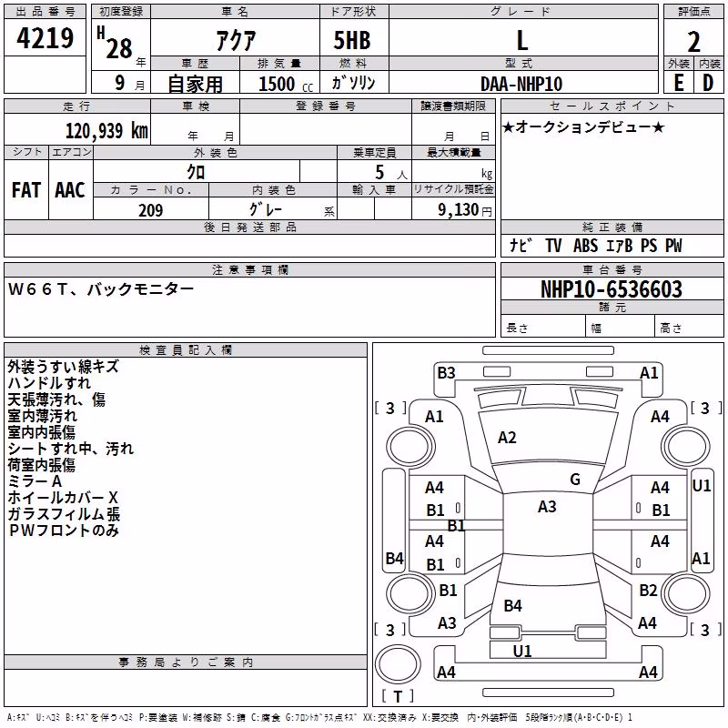Click inspector note シートすれ中、汚れ
728x728 pixels.
pyautogui.click(x=71, y=449)
